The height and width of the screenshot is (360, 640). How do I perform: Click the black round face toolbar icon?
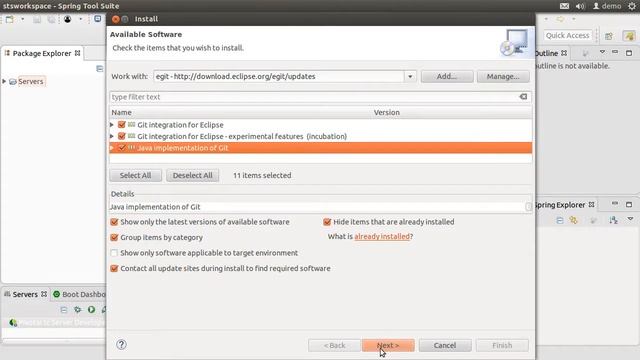(x=67, y=19)
